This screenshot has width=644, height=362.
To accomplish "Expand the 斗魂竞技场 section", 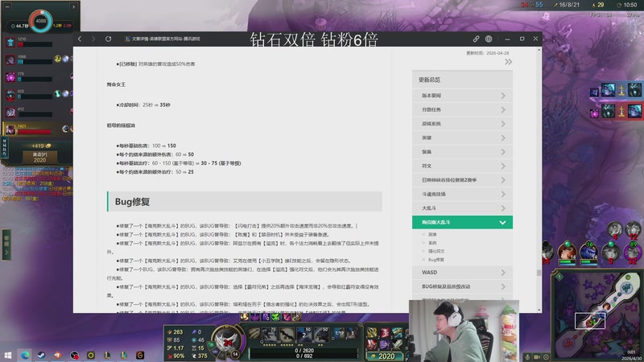I will pyautogui.click(x=462, y=194).
